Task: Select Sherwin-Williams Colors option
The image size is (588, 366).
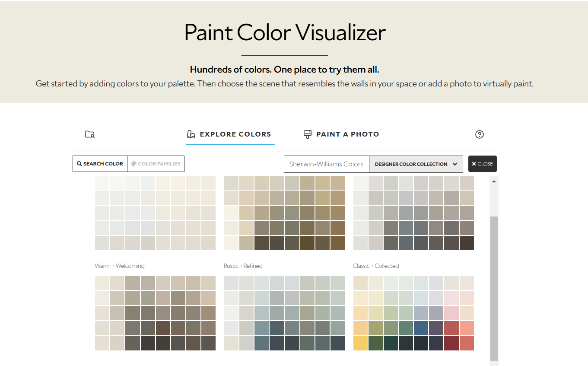Action: point(327,164)
